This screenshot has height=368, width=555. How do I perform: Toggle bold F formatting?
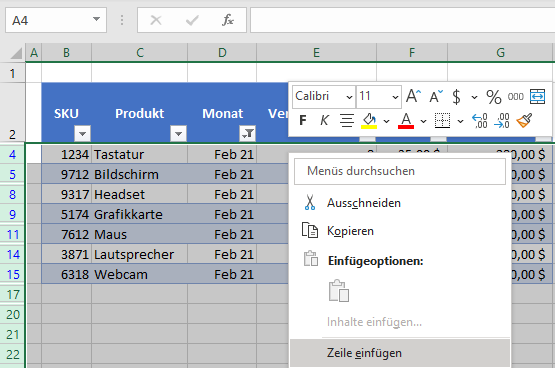pyautogui.click(x=303, y=120)
